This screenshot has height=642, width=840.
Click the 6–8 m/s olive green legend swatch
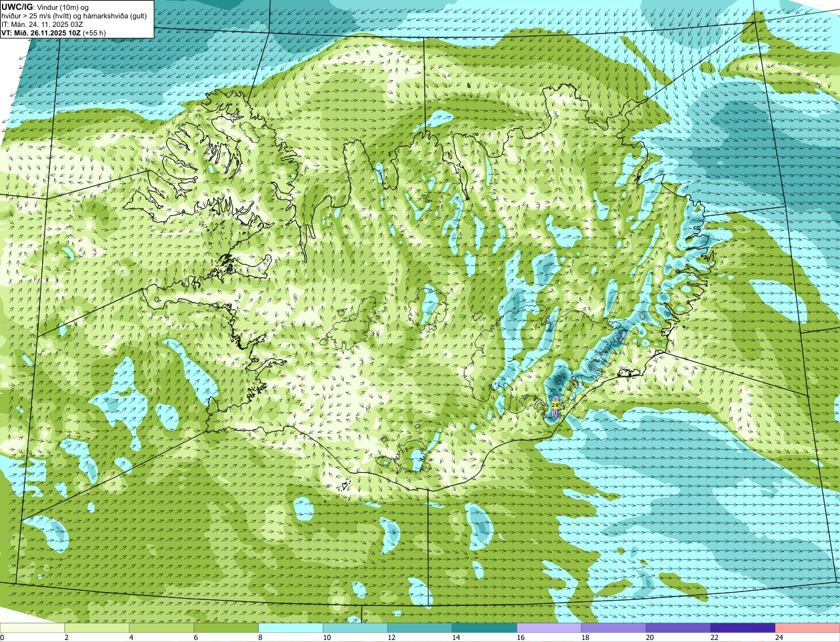tap(226, 628)
